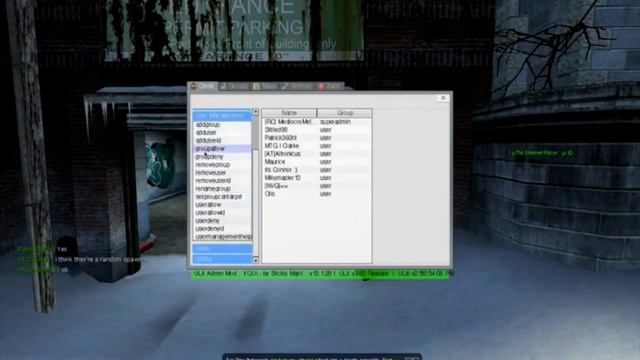The width and height of the screenshot is (640, 360).
Task: Click the superadmin group cell
Action: 335,122
